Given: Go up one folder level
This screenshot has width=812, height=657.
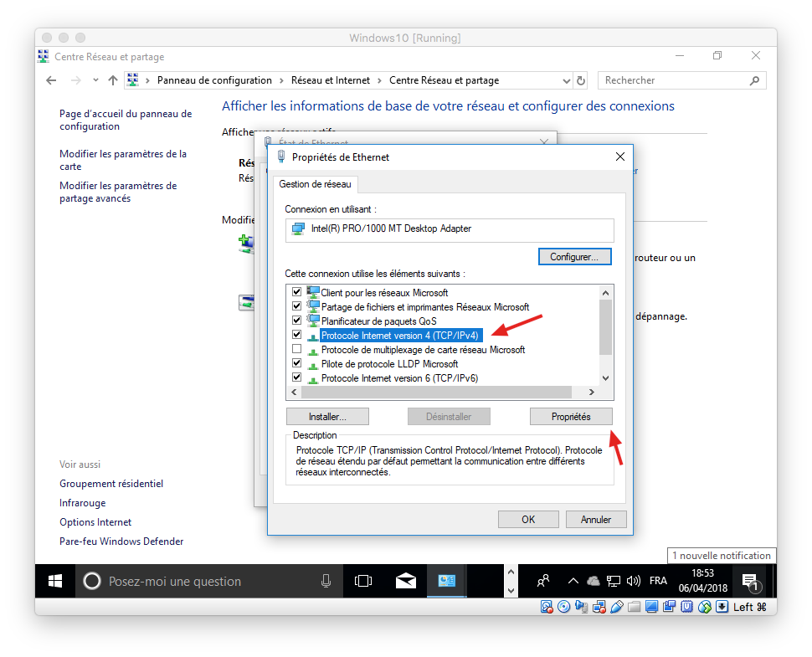Looking at the screenshot, I should (113, 80).
